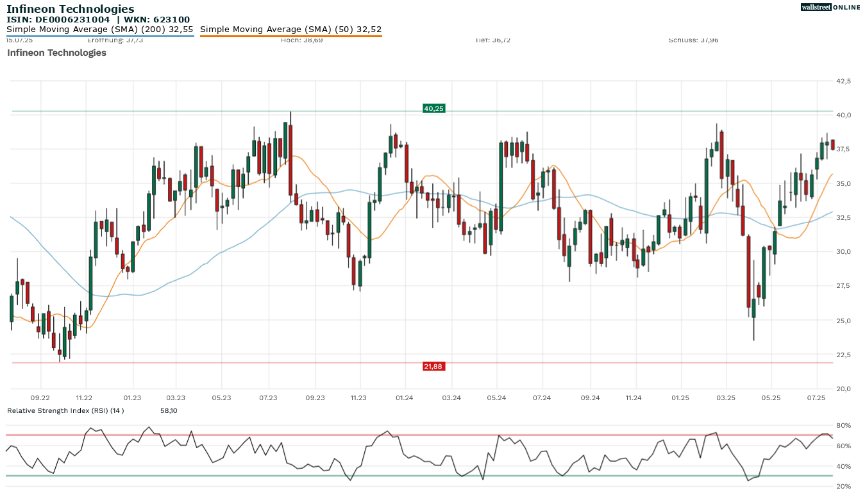Click the orange SMA 50 legend color line
Viewport: 865px width, 504px height.
(x=291, y=36)
